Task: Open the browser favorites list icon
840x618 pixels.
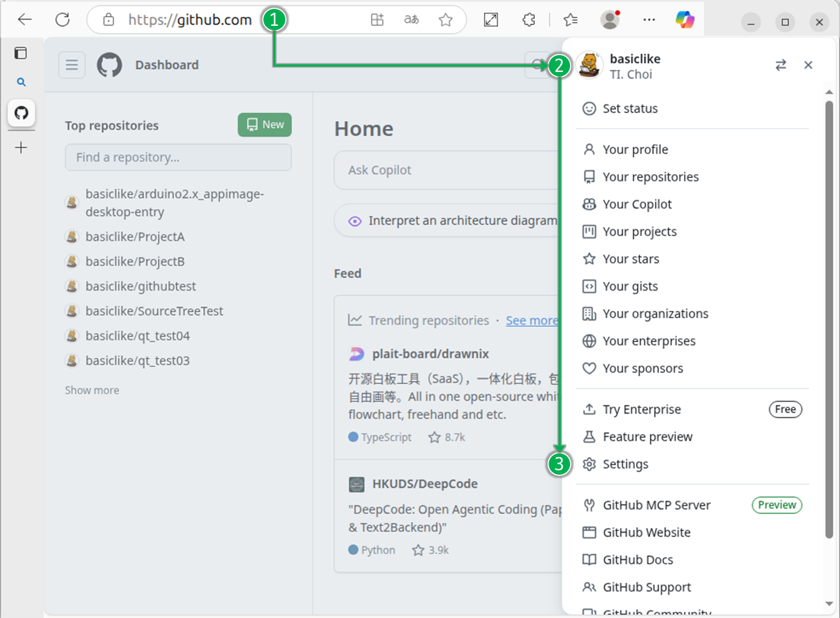Action: pyautogui.click(x=571, y=20)
